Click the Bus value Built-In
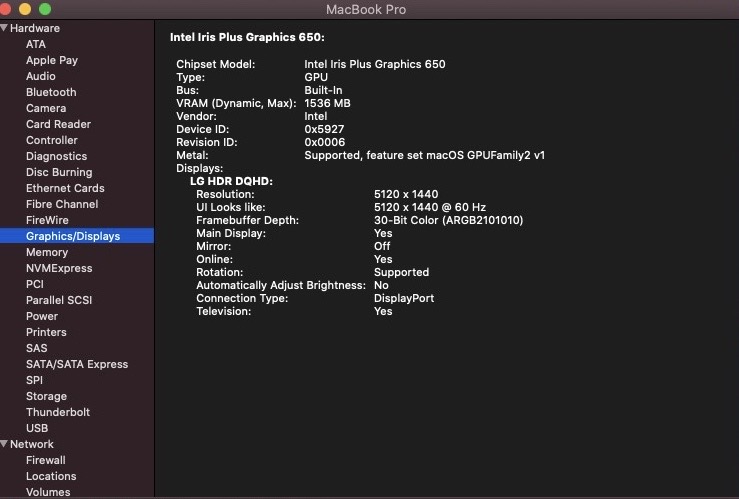The height and width of the screenshot is (499, 739). coord(323,90)
